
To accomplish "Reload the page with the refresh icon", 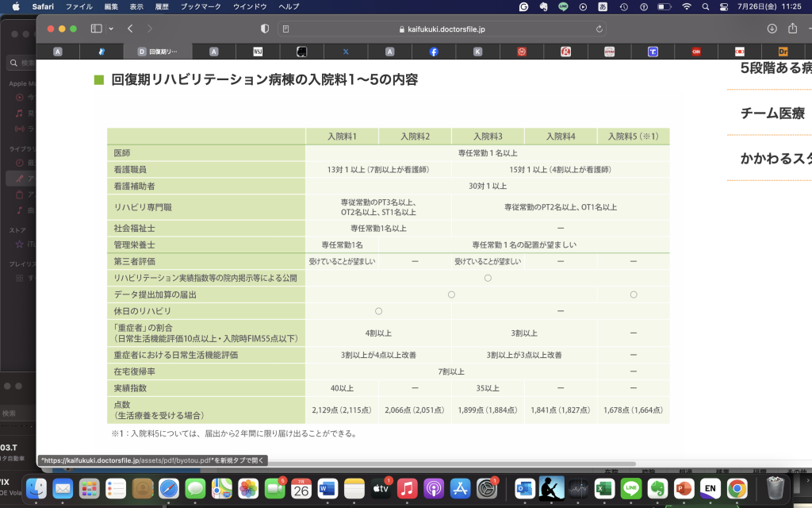I will coord(599,29).
